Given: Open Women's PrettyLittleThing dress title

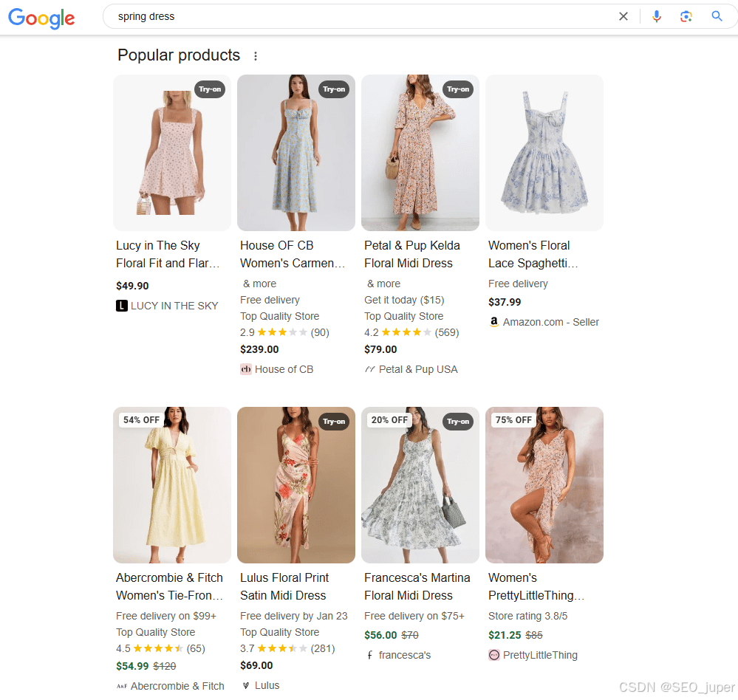Looking at the screenshot, I should click(x=536, y=586).
